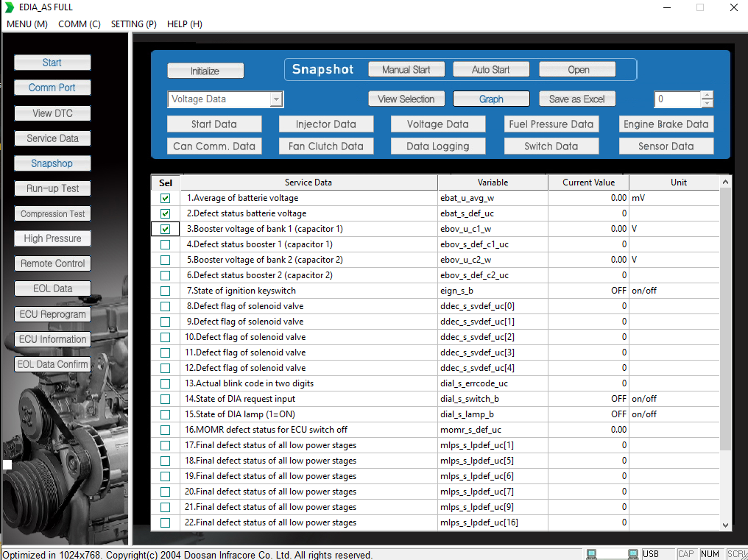Click the Start button in the sidebar
This screenshot has width=748, height=560.
click(x=52, y=63)
